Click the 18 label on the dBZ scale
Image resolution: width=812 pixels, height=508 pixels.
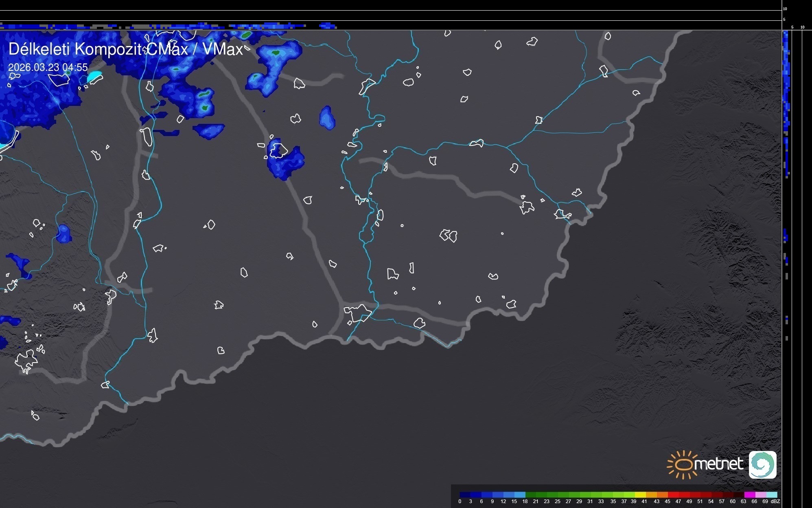pyautogui.click(x=525, y=501)
